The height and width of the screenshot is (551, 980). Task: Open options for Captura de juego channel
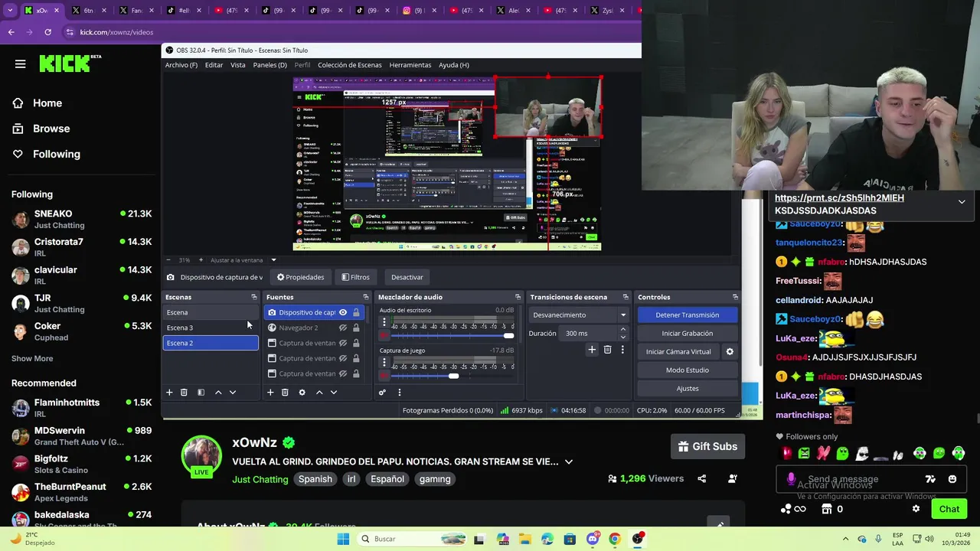pos(384,363)
